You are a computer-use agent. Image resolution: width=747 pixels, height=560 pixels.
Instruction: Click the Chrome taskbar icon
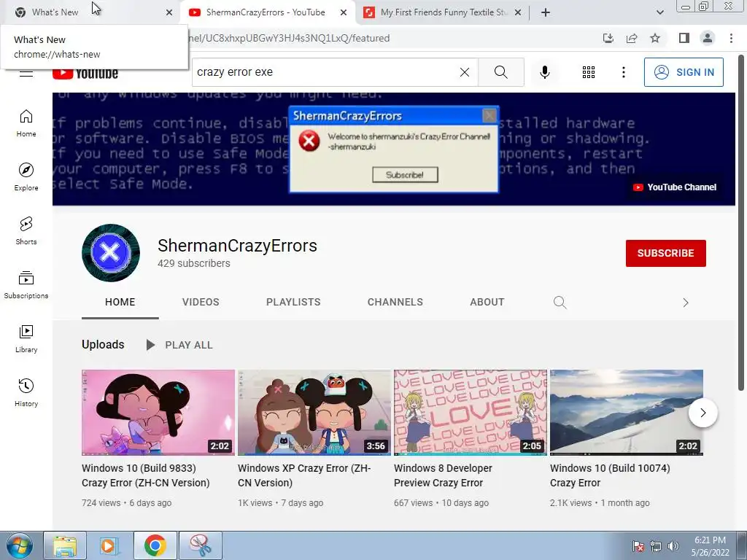tap(155, 545)
